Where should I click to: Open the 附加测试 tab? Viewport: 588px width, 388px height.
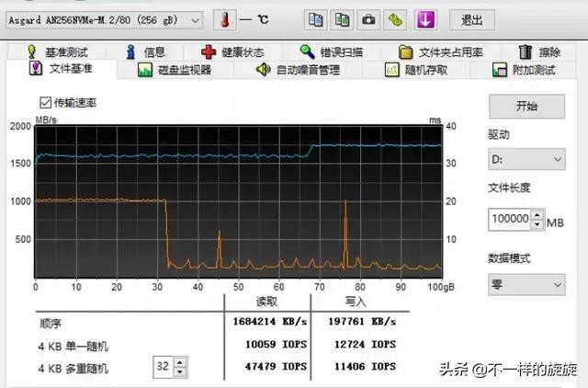point(524,70)
